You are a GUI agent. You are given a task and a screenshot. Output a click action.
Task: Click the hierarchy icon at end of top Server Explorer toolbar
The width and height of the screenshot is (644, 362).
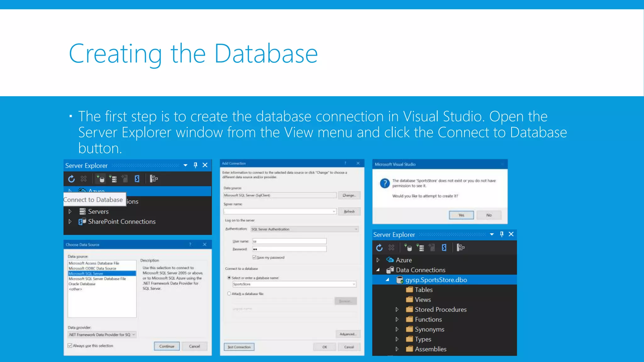[x=153, y=179]
